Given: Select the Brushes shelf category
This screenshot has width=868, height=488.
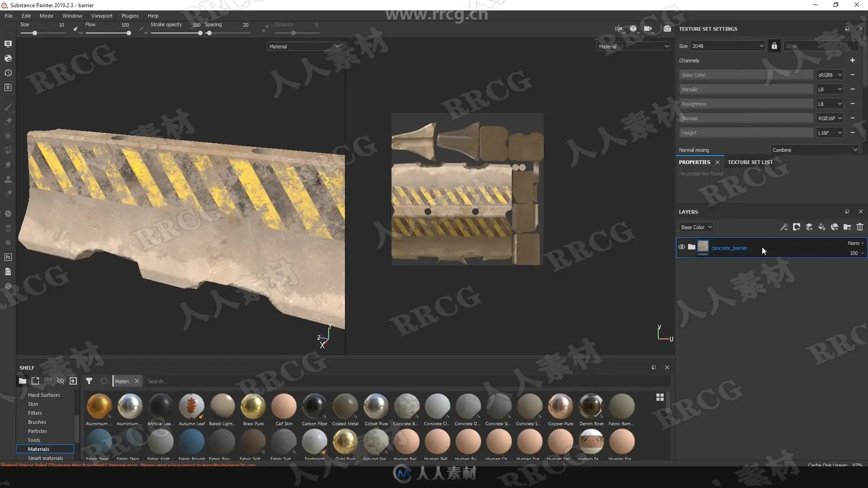Looking at the screenshot, I should (37, 422).
